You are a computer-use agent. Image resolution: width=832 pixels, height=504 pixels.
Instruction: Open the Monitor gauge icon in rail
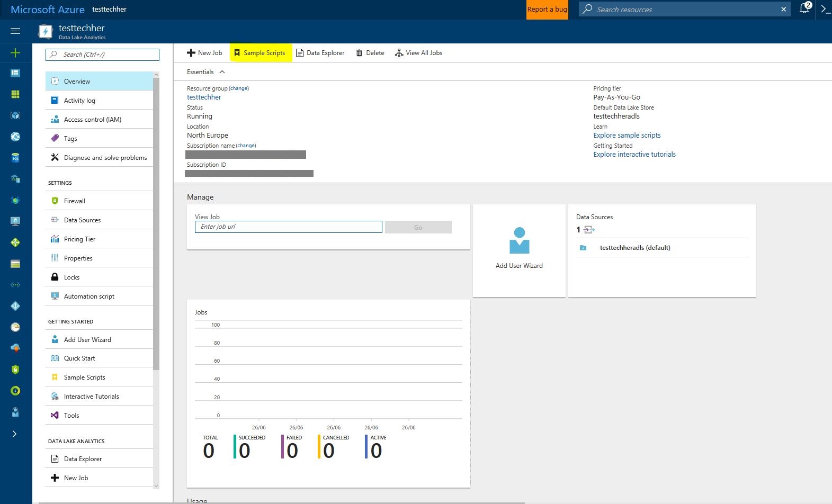(15, 327)
